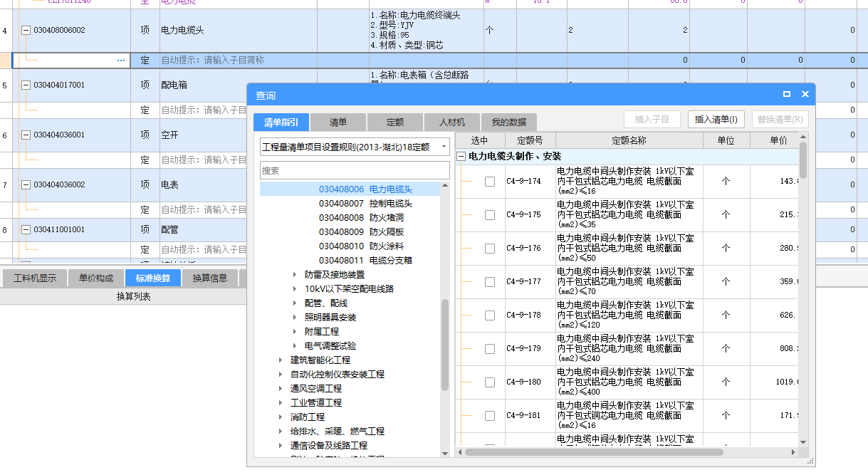Tick the C4-9-176 row checkbox
Image resolution: width=868 pixels, height=475 pixels.
click(x=490, y=249)
